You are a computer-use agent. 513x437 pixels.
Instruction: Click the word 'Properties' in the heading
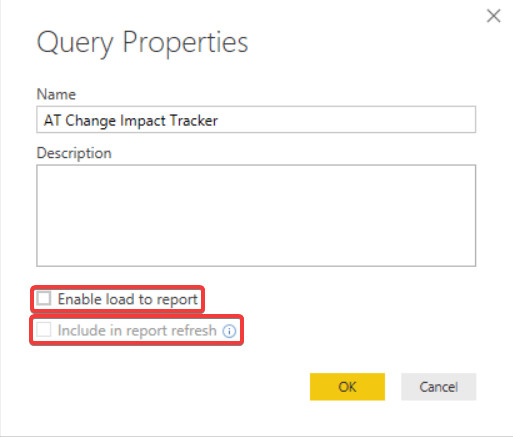(x=186, y=43)
